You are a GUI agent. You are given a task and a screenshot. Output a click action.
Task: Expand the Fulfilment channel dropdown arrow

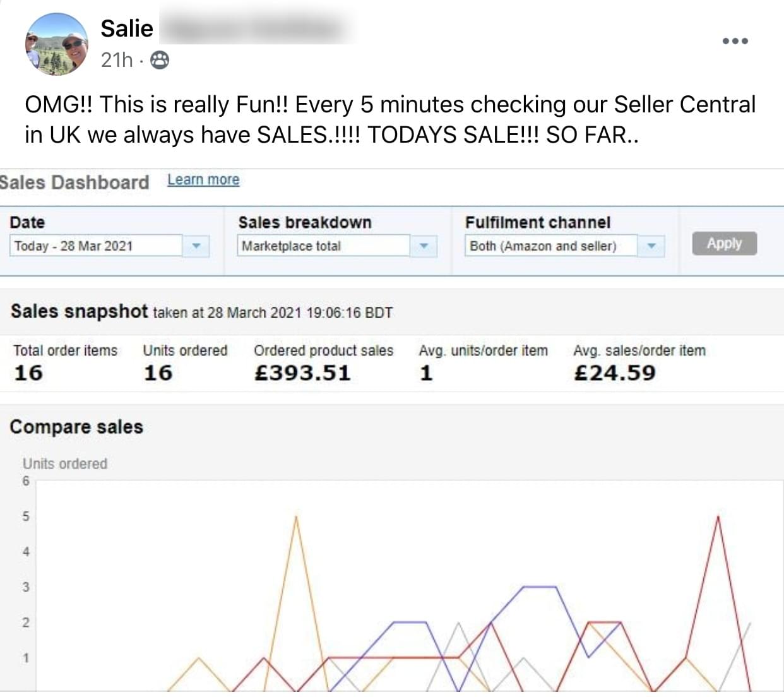click(x=651, y=246)
